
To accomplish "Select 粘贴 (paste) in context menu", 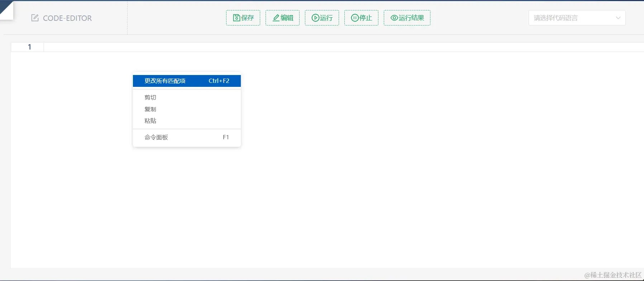I will click(x=187, y=121).
